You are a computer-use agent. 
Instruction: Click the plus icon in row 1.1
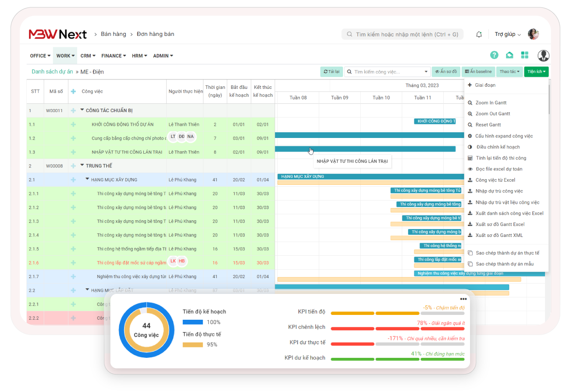73,124
